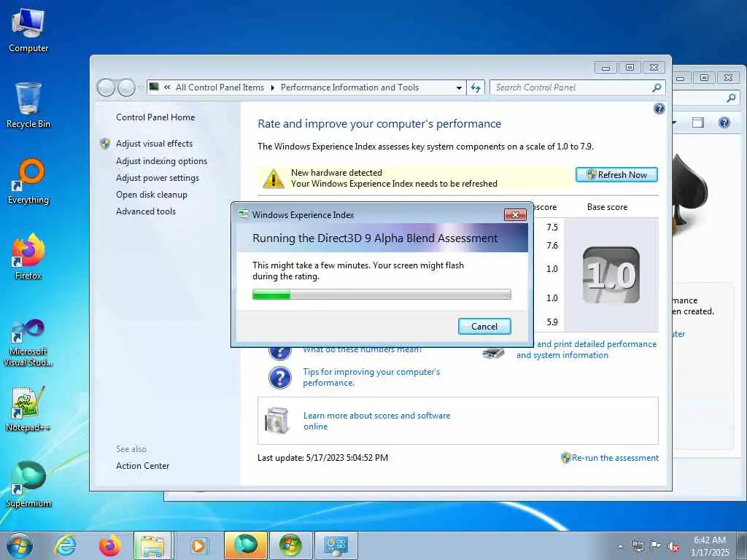747x560 pixels.
Task: Open Learn more about scores and software online
Action: click(x=377, y=421)
